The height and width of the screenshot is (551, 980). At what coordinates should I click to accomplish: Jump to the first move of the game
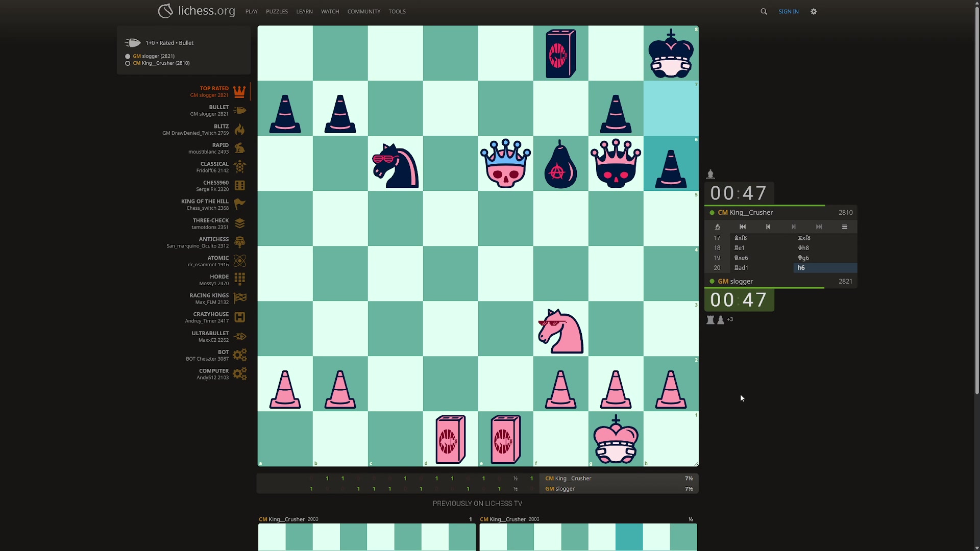[743, 227]
